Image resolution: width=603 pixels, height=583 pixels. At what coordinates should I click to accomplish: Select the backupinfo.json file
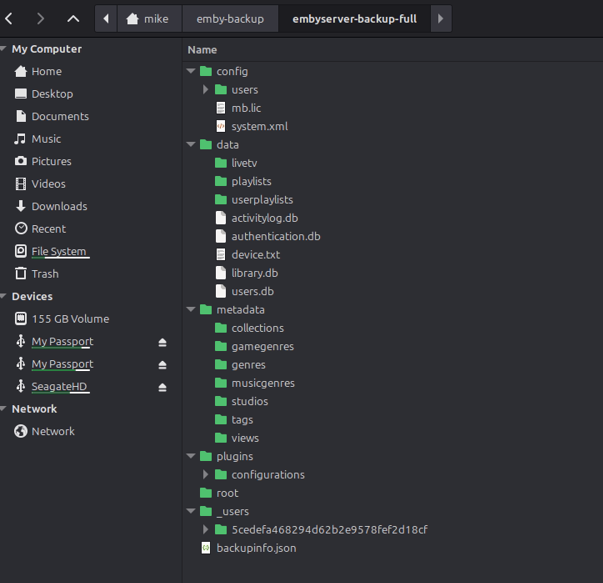click(256, 548)
